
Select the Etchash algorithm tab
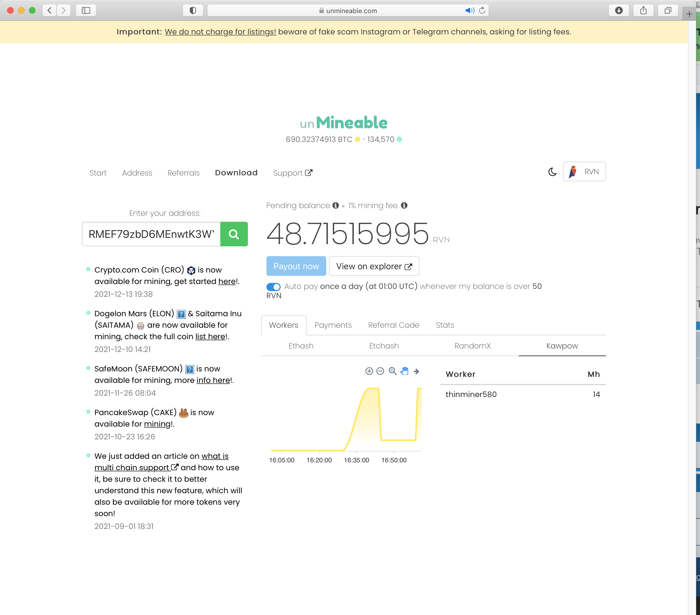pyautogui.click(x=384, y=346)
